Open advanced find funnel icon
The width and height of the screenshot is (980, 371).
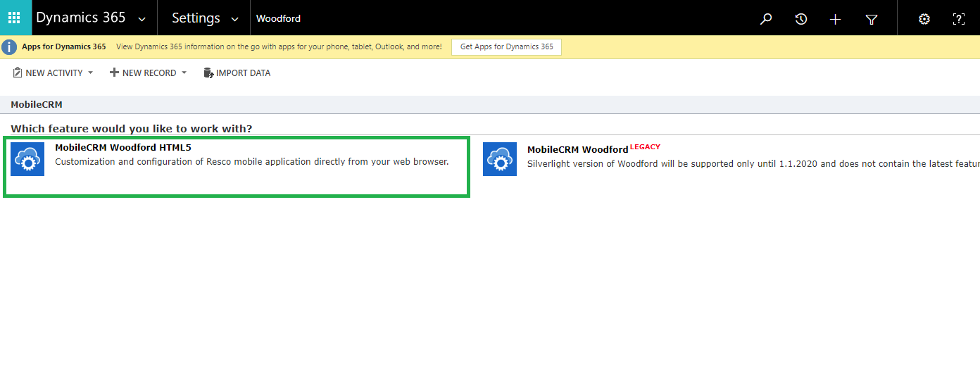[871, 20]
